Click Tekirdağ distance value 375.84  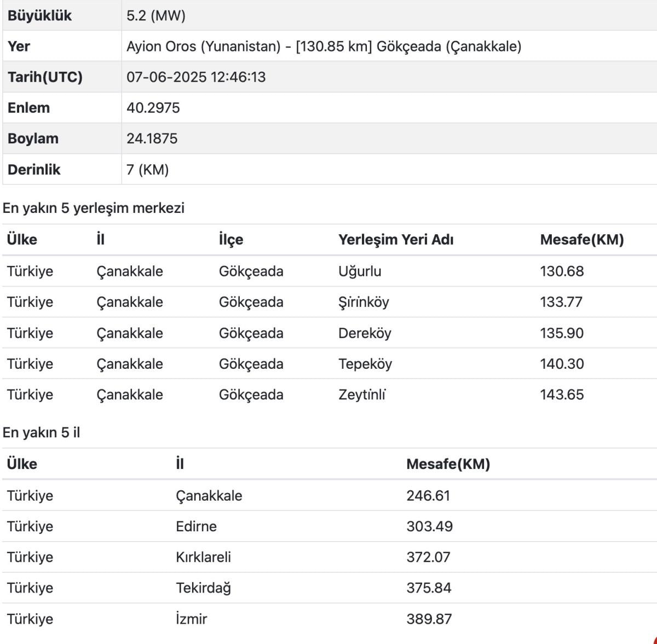pos(429,588)
